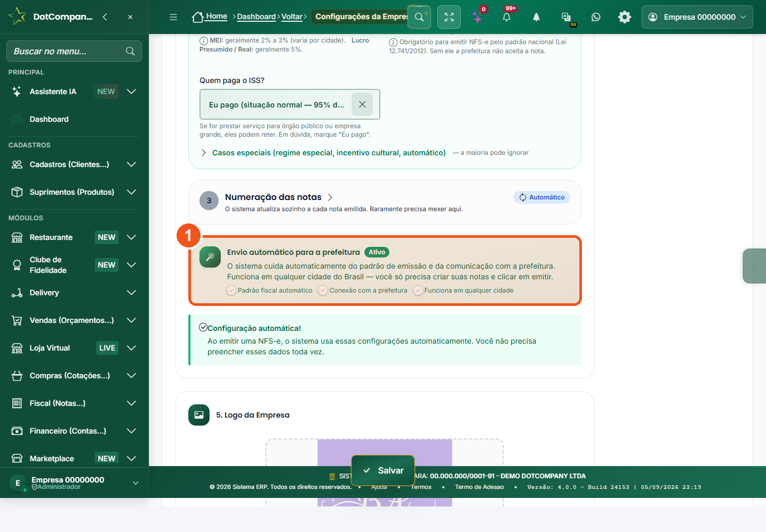Open the search magnifier in top bar
This screenshot has width=766, height=532.
coord(419,17)
